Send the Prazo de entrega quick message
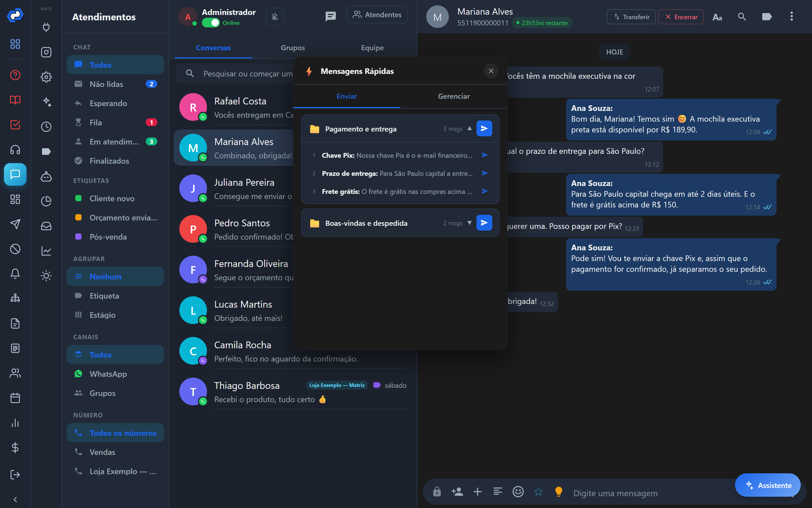The width and height of the screenshot is (812, 508). pyautogui.click(x=484, y=173)
